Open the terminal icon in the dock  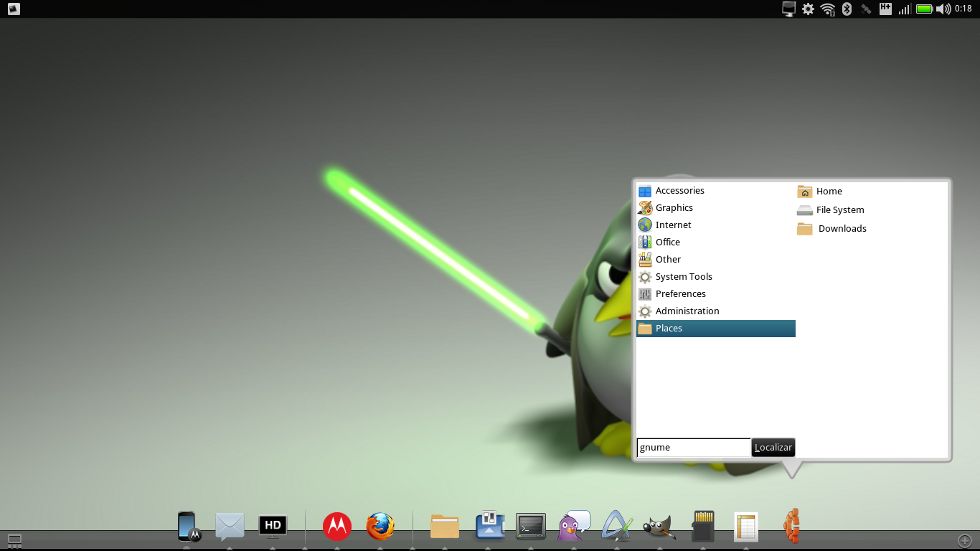point(531,526)
